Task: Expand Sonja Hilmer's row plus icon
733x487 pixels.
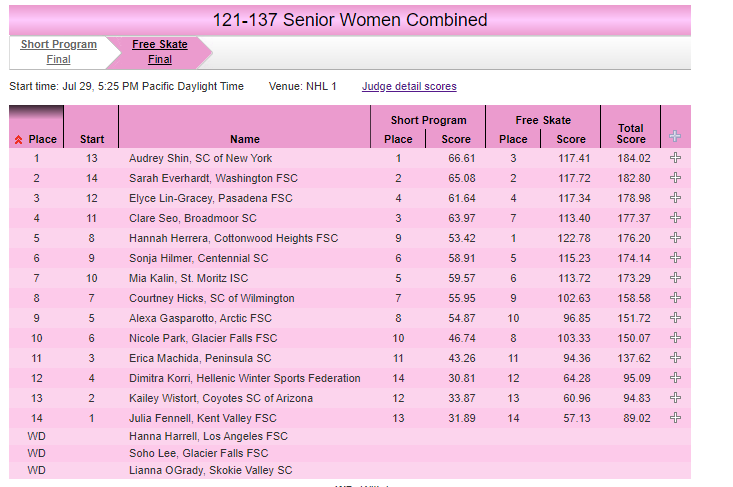Action: tap(675, 258)
